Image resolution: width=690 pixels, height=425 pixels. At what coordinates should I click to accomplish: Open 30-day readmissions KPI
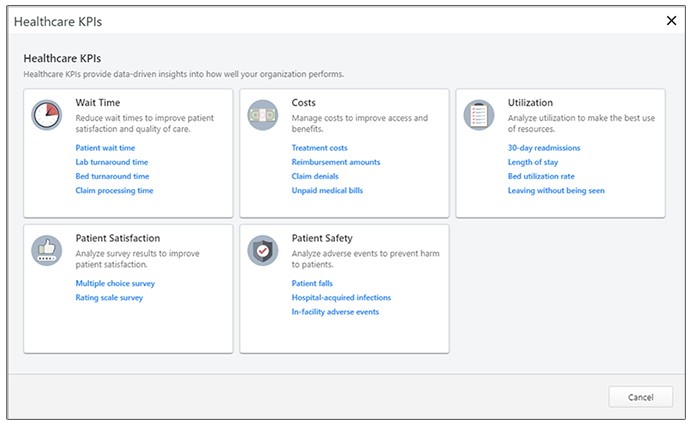pyautogui.click(x=543, y=148)
